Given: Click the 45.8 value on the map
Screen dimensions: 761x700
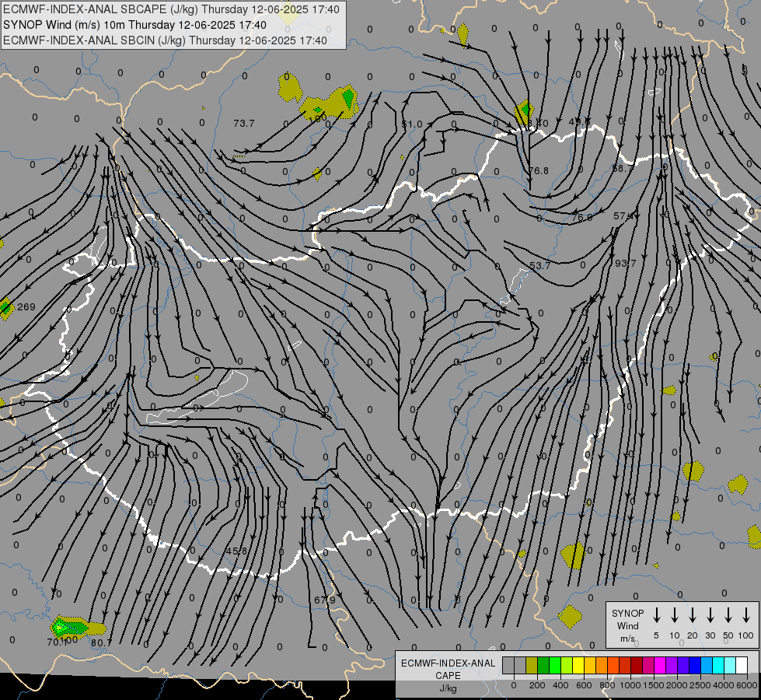Looking at the screenshot, I should [236, 551].
